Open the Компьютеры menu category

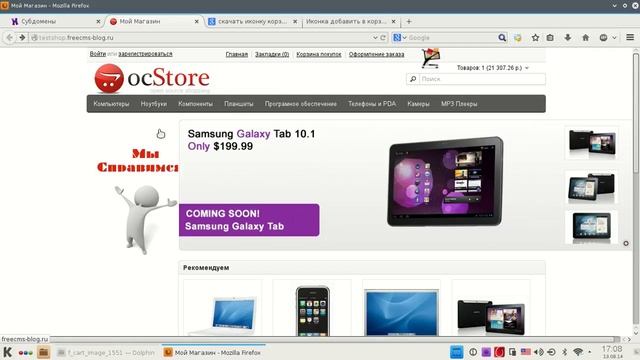point(111,104)
